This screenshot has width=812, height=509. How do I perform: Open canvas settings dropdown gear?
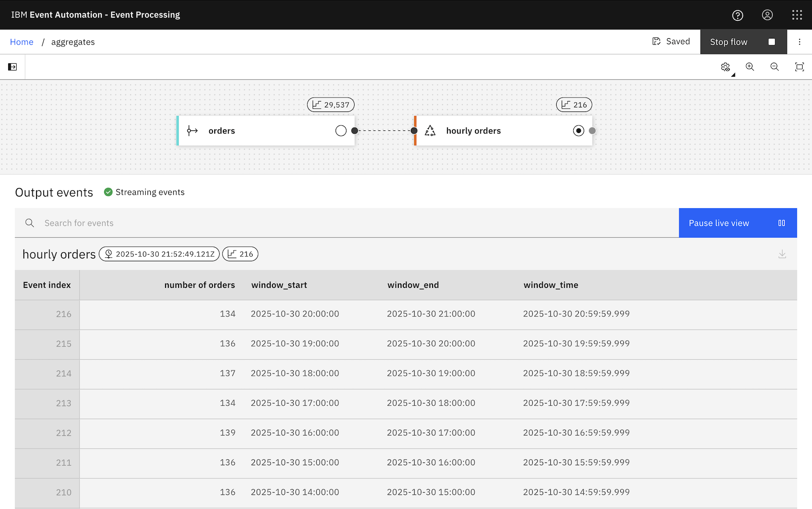click(x=725, y=67)
